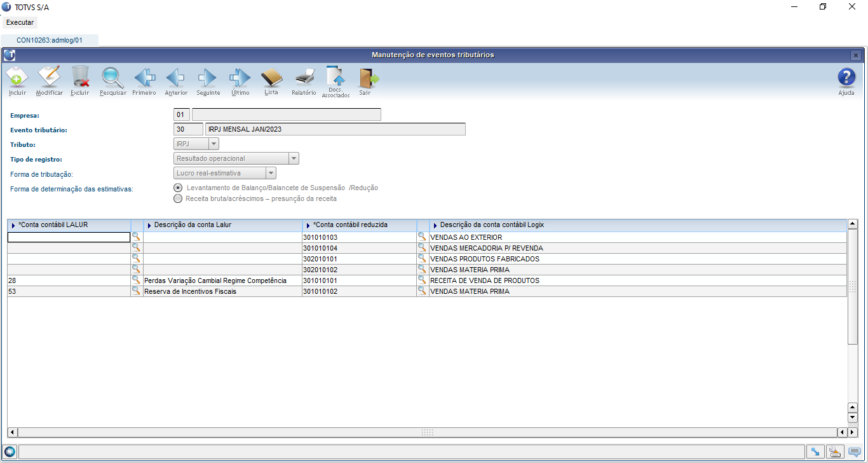Select cell VENDAS PRODUTOS FABRICADOS
The image size is (868, 463).
[x=638, y=259]
